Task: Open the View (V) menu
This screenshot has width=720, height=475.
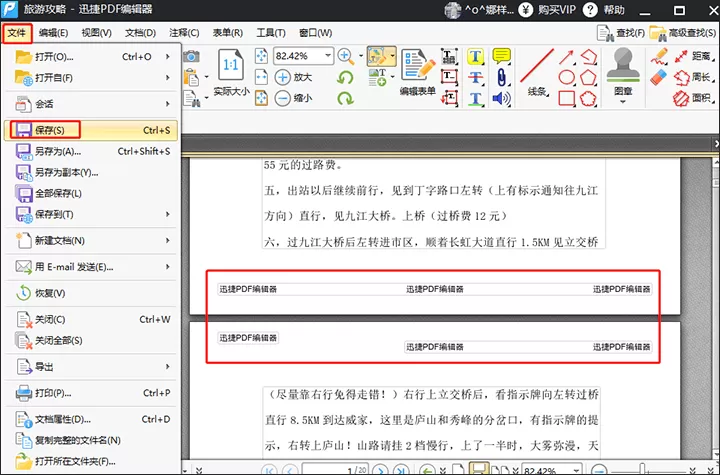Action: (96, 33)
